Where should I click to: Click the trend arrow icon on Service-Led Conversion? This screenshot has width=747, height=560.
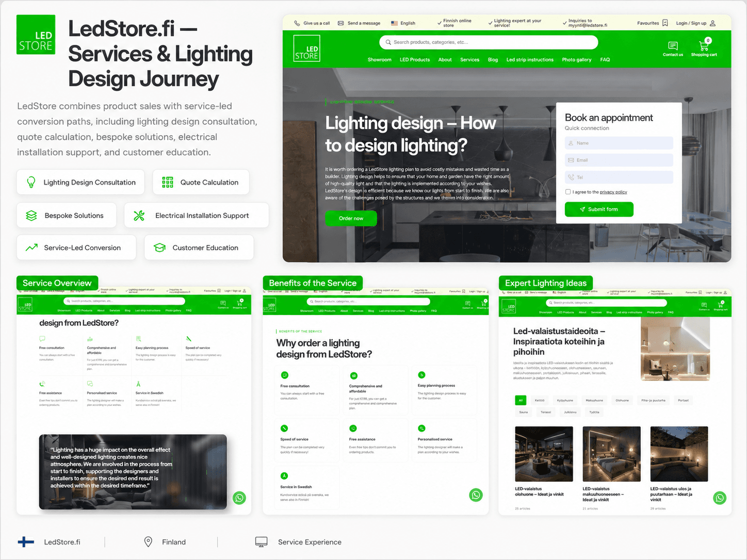pyautogui.click(x=31, y=248)
